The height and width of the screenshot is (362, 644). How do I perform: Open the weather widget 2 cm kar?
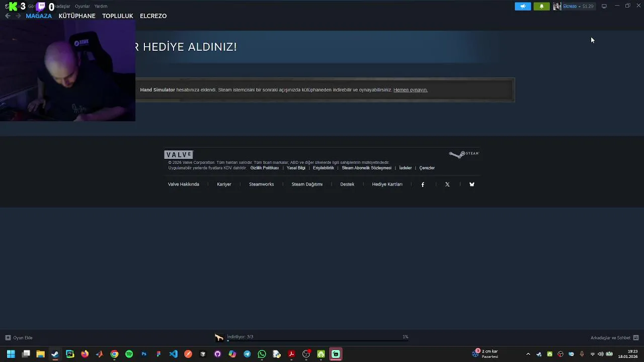(x=485, y=354)
